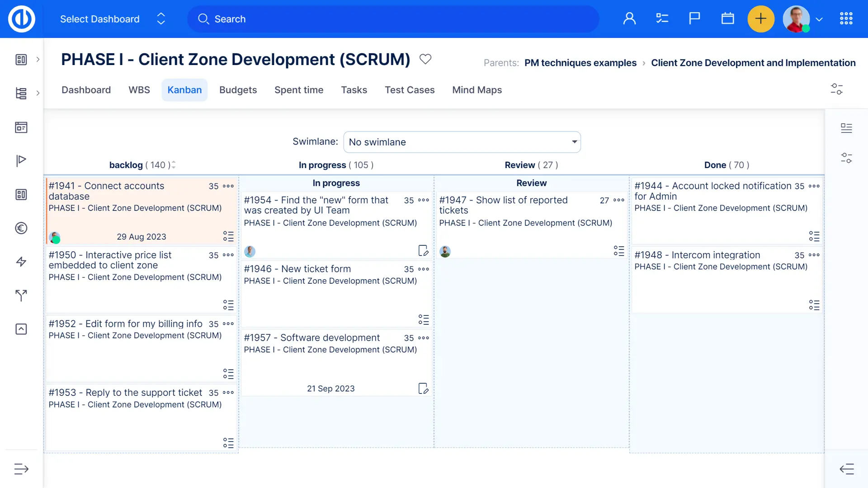Click the flag icon in header
Image resolution: width=868 pixels, height=488 pixels.
[694, 19]
